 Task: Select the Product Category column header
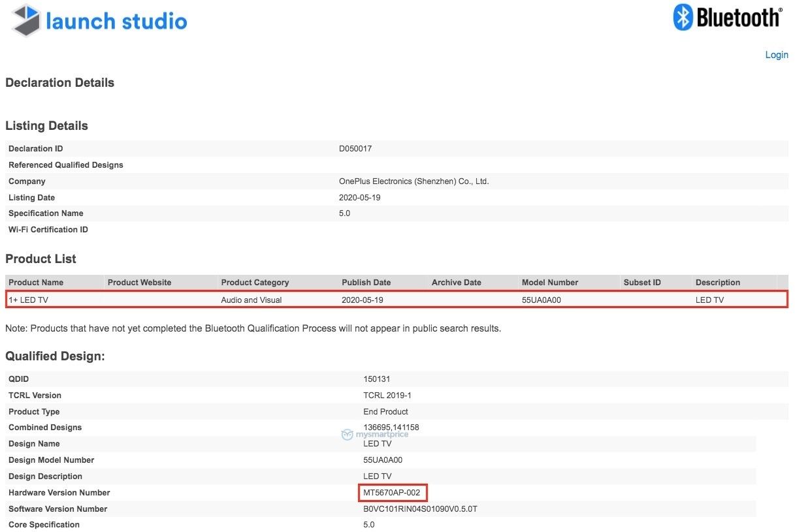255,283
